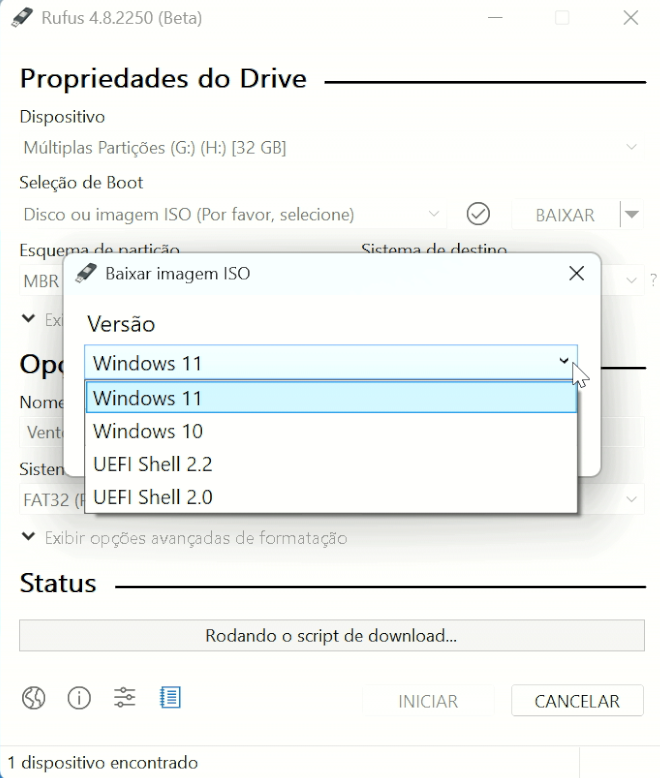This screenshot has width=660, height=778.
Task: Close the Baixar imagem ISO dialog
Action: (577, 273)
